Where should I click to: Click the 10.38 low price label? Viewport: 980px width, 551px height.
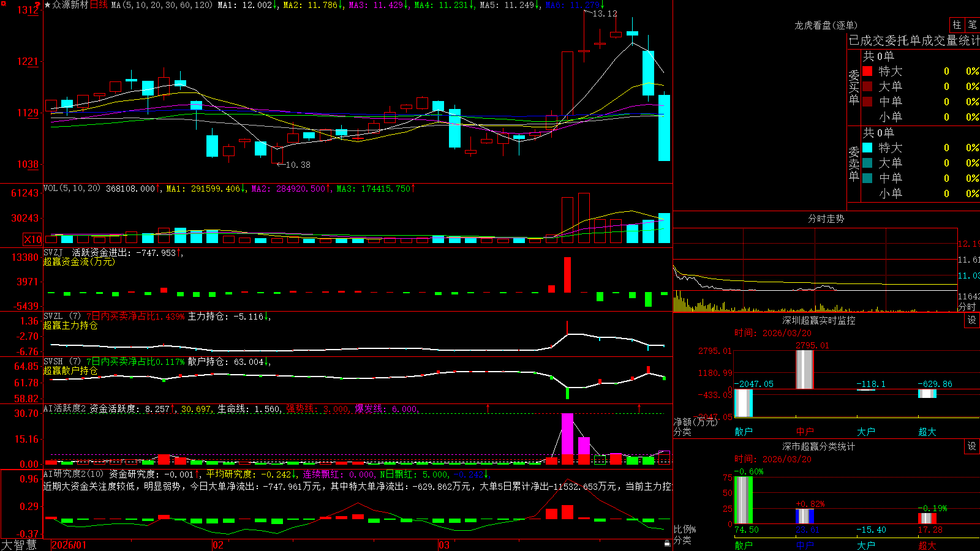click(298, 165)
